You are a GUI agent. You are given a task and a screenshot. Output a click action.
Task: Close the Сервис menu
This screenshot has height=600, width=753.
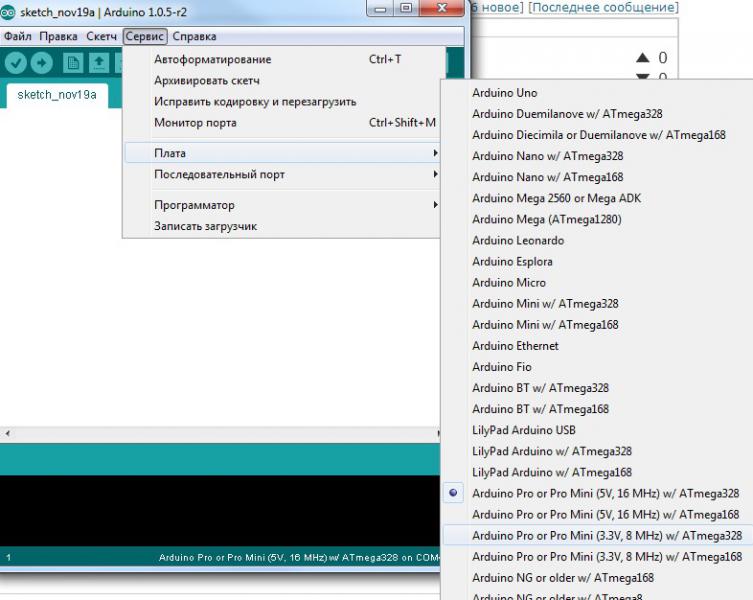145,37
